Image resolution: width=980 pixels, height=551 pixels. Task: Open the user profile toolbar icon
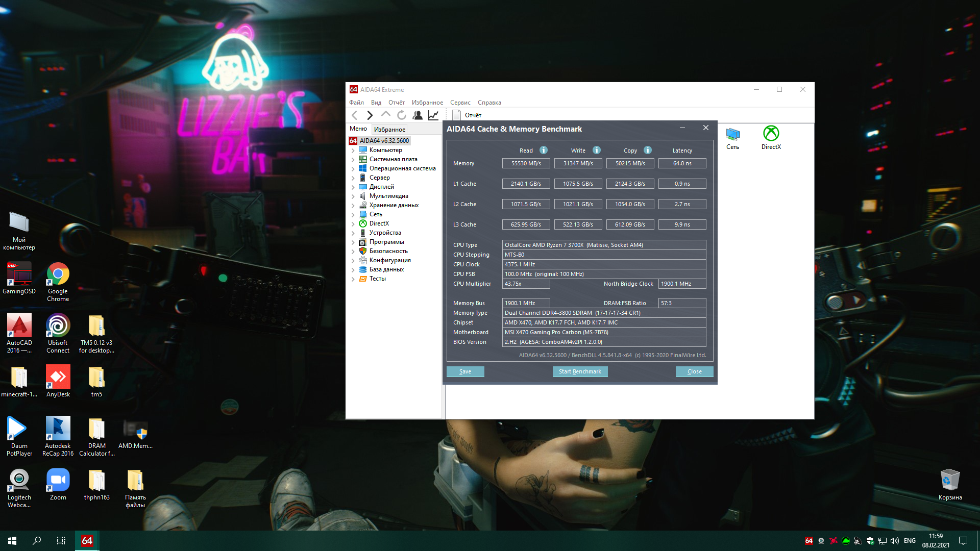pyautogui.click(x=418, y=115)
